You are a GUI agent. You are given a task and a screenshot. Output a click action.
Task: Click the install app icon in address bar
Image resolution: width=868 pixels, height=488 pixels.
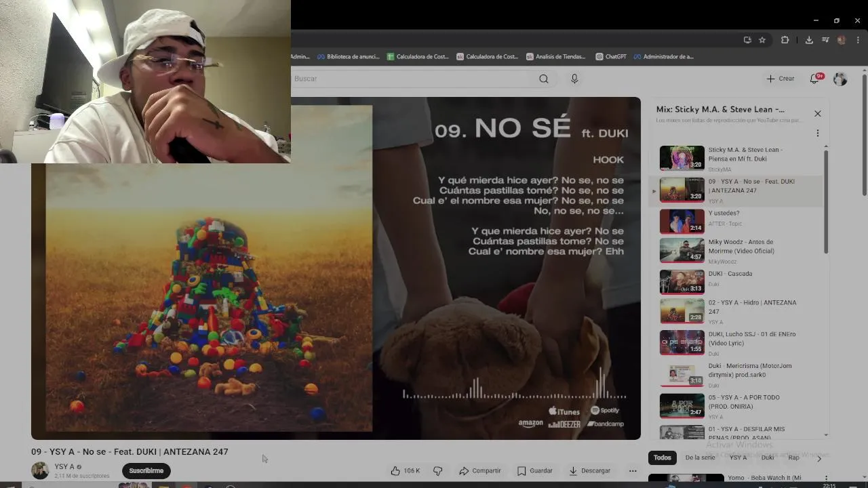click(747, 40)
